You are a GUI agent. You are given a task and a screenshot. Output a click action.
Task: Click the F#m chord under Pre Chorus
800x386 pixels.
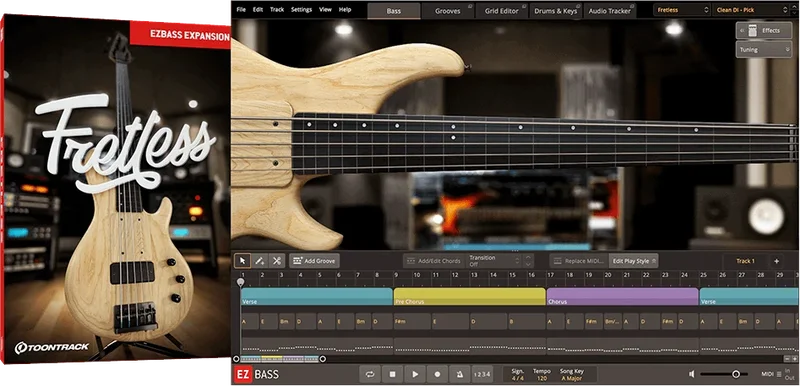point(412,322)
